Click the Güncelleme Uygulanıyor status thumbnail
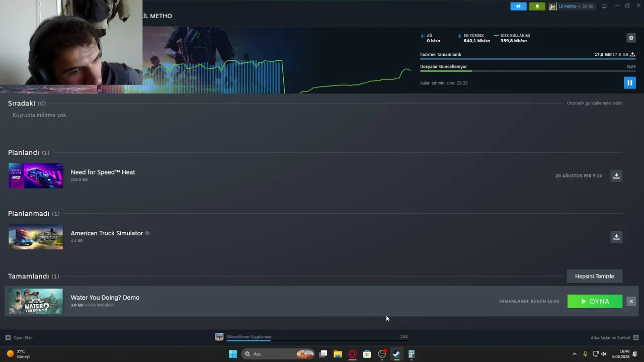This screenshot has height=362, width=644. tap(219, 337)
